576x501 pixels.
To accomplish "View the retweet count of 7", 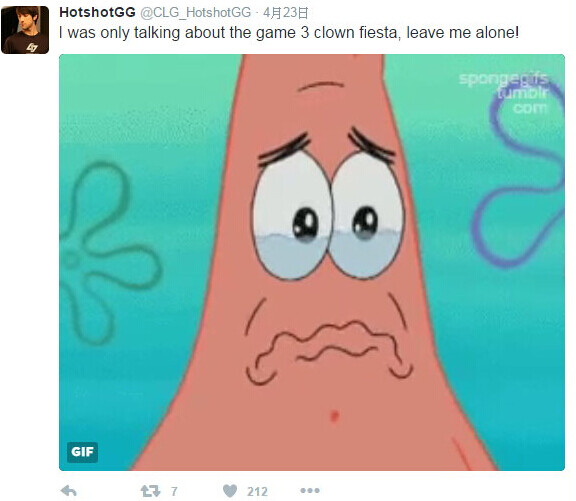I will tap(174, 491).
